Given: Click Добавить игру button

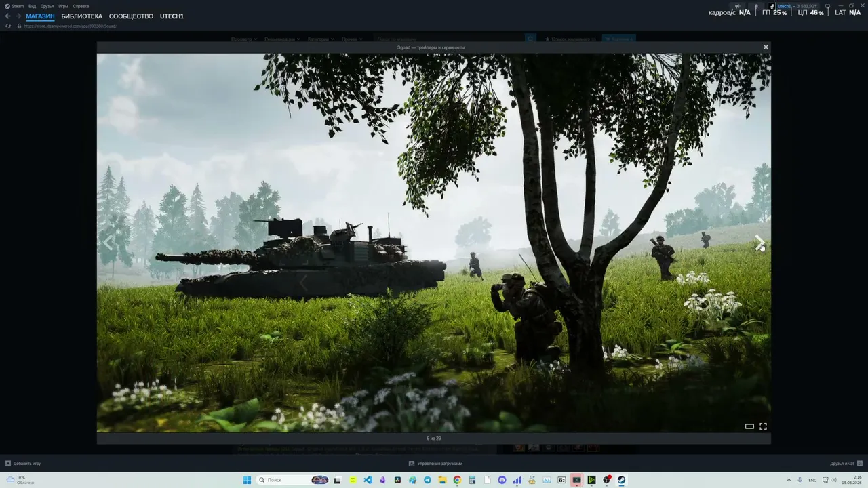Looking at the screenshot, I should pyautogui.click(x=23, y=464).
